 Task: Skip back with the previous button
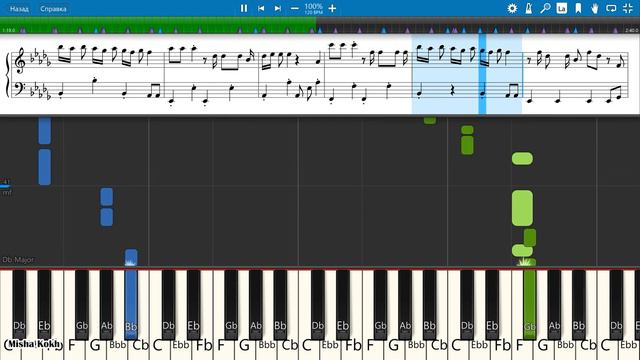coord(261,8)
